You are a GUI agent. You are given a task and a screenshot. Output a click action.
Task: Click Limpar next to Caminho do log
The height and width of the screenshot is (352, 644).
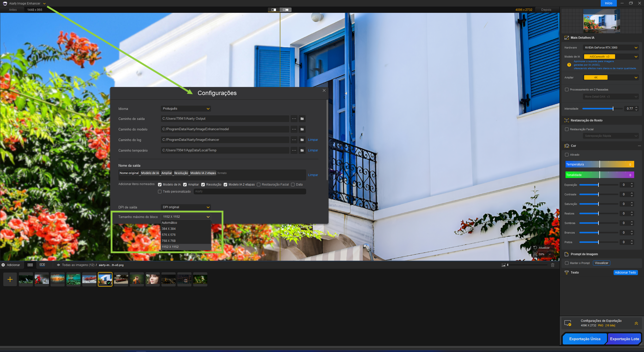pyautogui.click(x=313, y=140)
